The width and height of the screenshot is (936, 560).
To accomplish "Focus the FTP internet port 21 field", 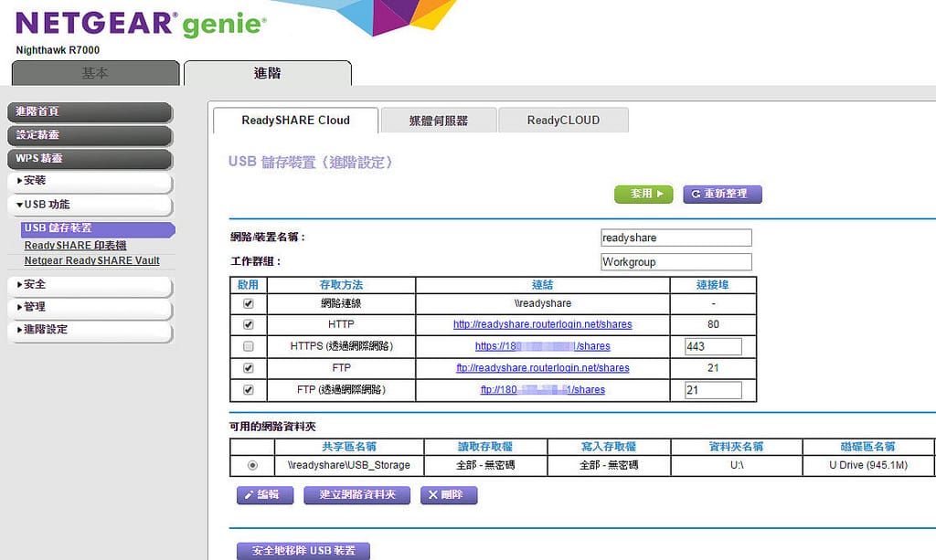I will 713,390.
